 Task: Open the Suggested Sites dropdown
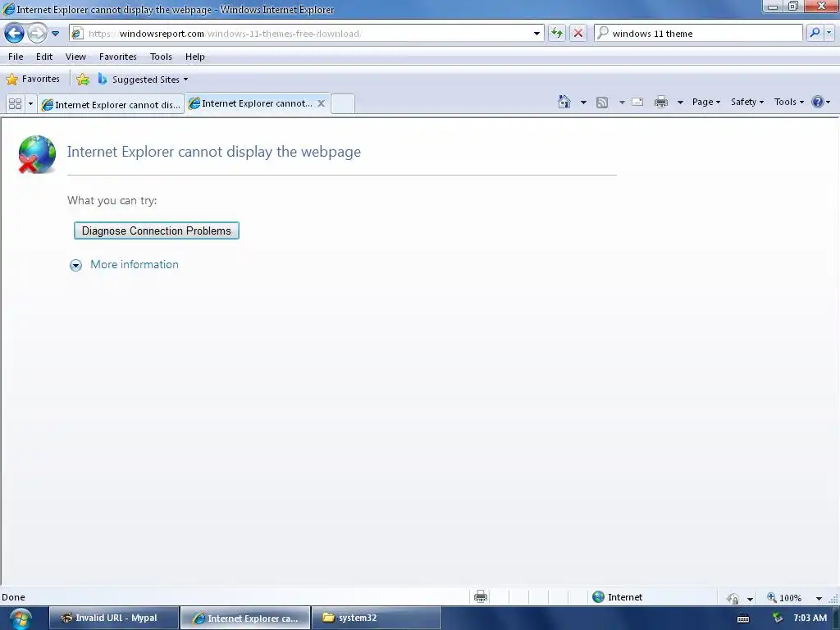pos(144,80)
